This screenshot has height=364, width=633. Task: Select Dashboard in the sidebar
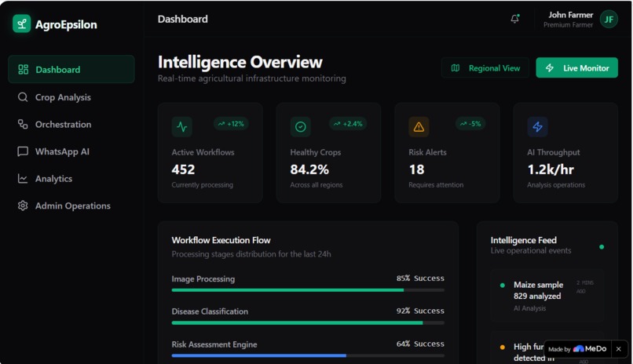click(x=71, y=69)
